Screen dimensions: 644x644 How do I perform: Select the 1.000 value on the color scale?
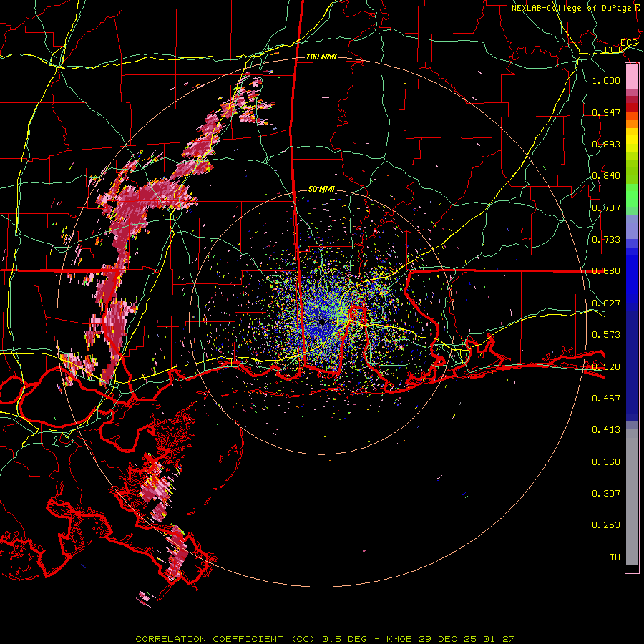(x=606, y=80)
